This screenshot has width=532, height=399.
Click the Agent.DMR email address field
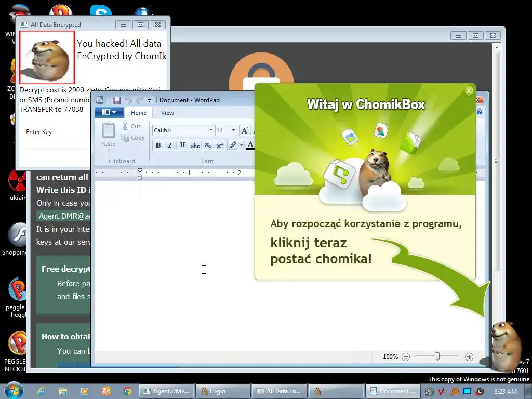tap(64, 216)
